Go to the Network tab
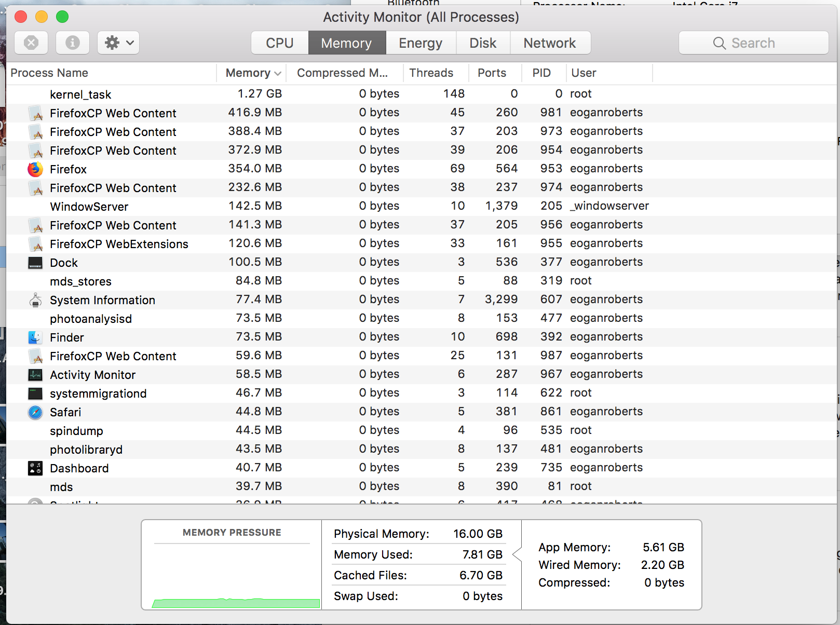This screenshot has width=840, height=625. tap(550, 43)
